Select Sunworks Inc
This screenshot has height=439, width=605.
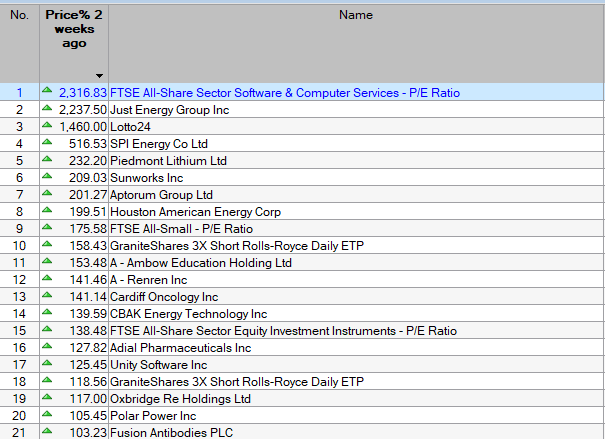(x=146, y=177)
